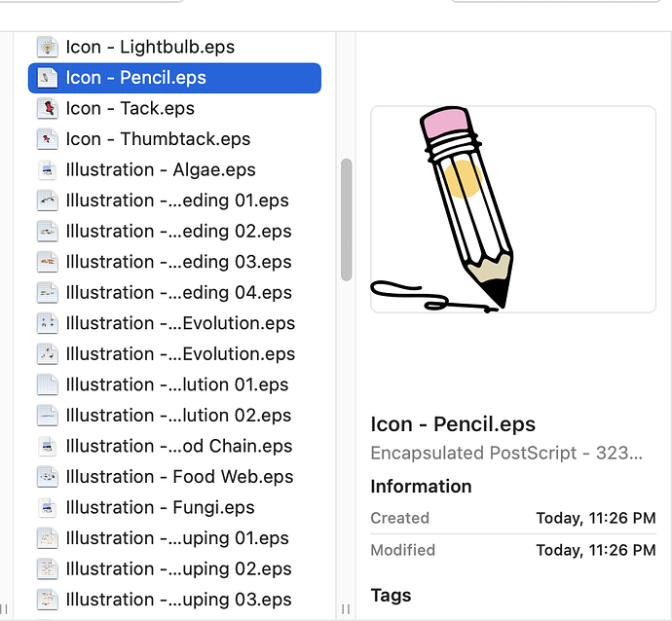Screen dimensions: 672x621
Task: Select Illustration ...od Chain.eps file
Action: (174, 446)
